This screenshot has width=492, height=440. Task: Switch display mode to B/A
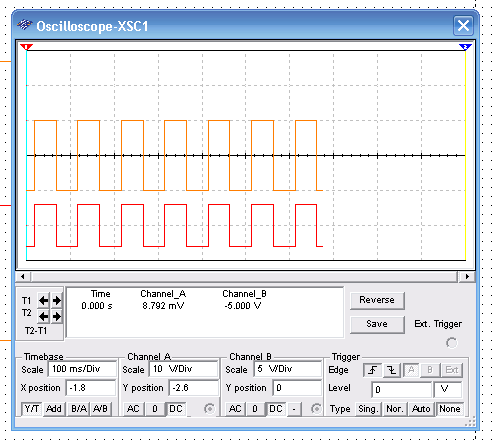click(x=79, y=409)
